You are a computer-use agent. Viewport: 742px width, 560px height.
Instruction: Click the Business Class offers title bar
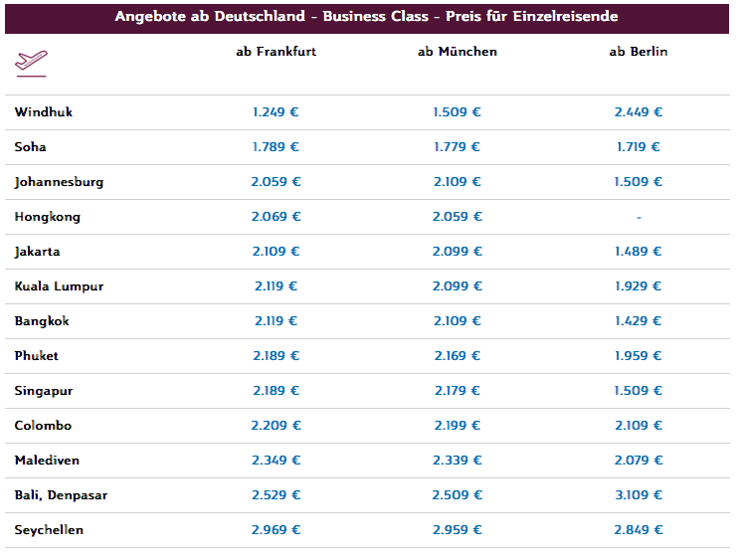(x=366, y=17)
